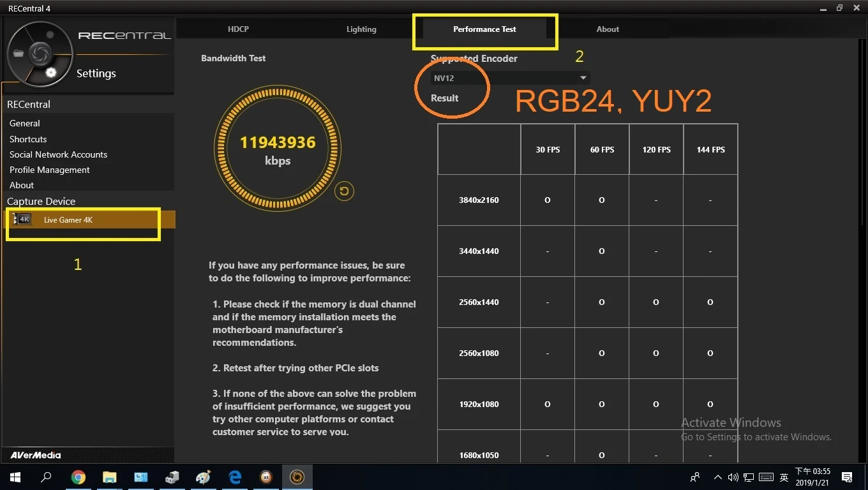
Task: Click the center shutter icon of the wheel
Action: point(40,54)
